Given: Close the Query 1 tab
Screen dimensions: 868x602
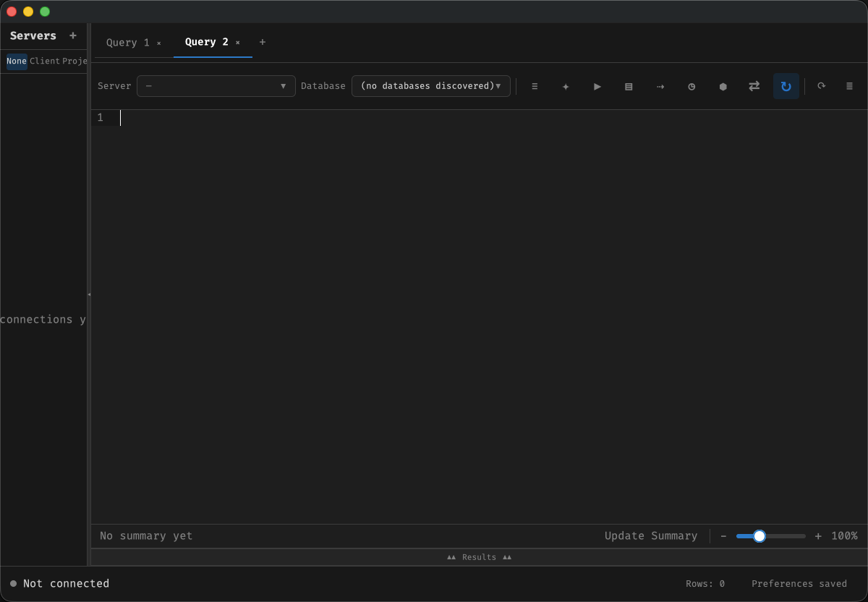Looking at the screenshot, I should pyautogui.click(x=159, y=43).
